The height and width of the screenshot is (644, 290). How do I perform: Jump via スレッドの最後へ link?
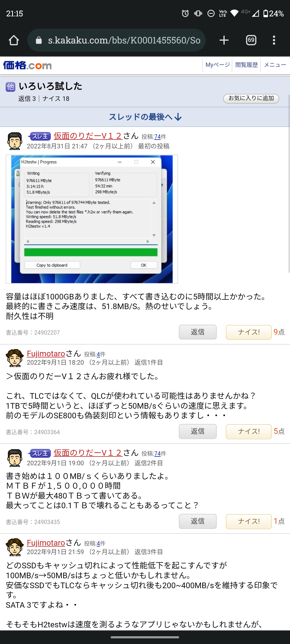(x=145, y=117)
